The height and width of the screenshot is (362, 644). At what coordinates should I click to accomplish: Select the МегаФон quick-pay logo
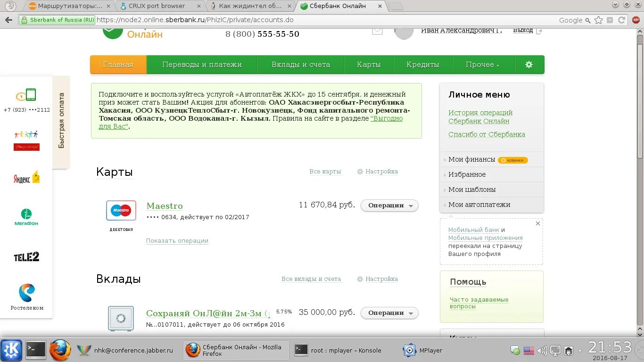pos(26,217)
